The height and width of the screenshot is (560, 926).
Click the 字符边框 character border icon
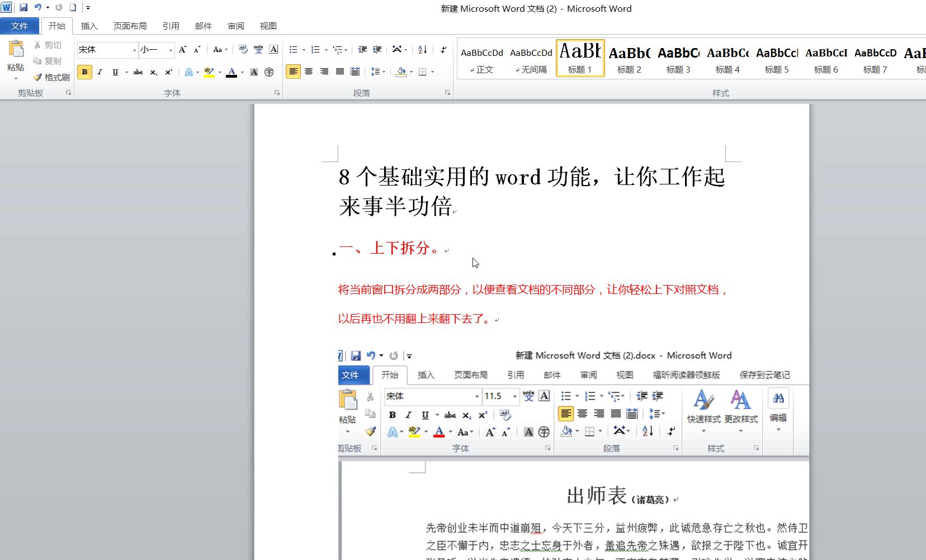coord(274,50)
